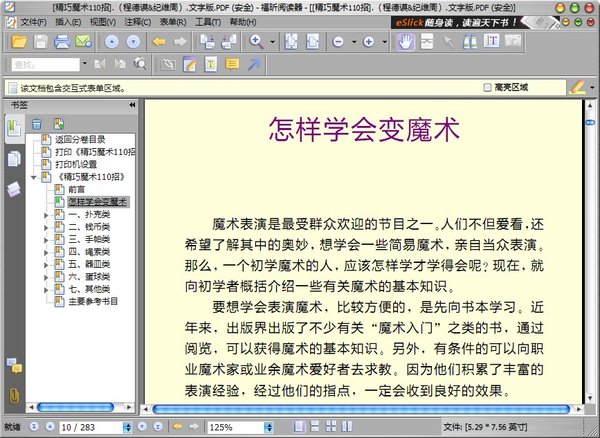Screen dimensions: 600x438
Task: Open the layers panel in the sidebar
Action: tap(14, 189)
